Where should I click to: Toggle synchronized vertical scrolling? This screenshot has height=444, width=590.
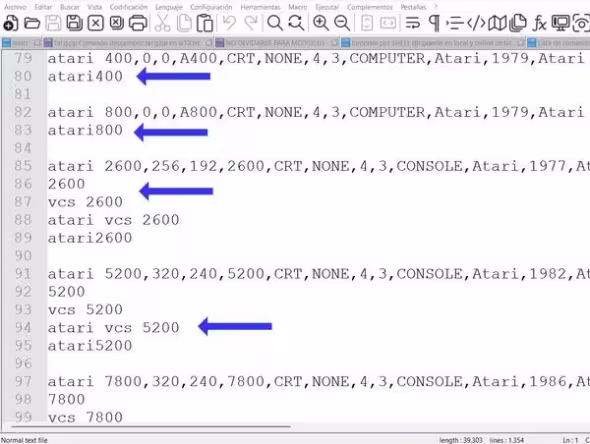click(x=367, y=23)
